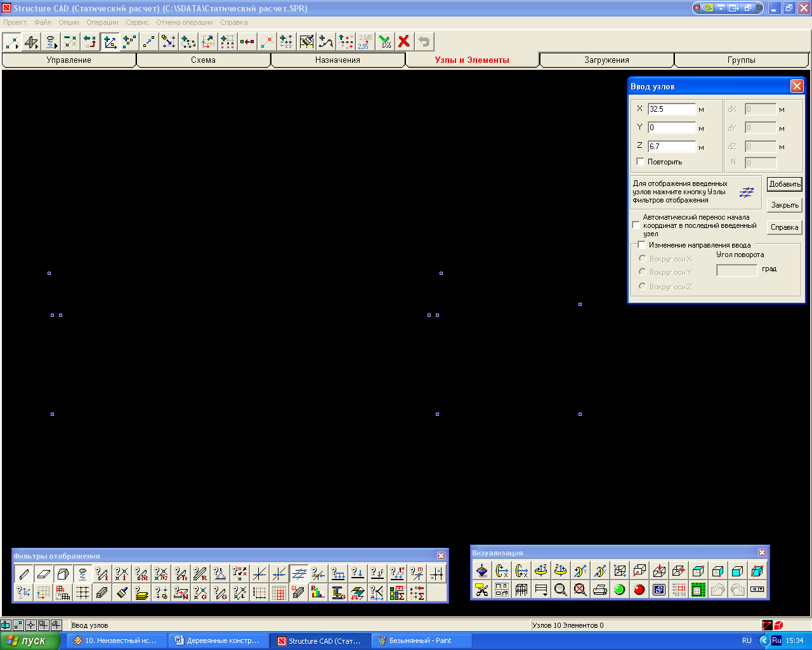
Task: Click the red X cancel toolbar icon
Action: click(x=404, y=42)
